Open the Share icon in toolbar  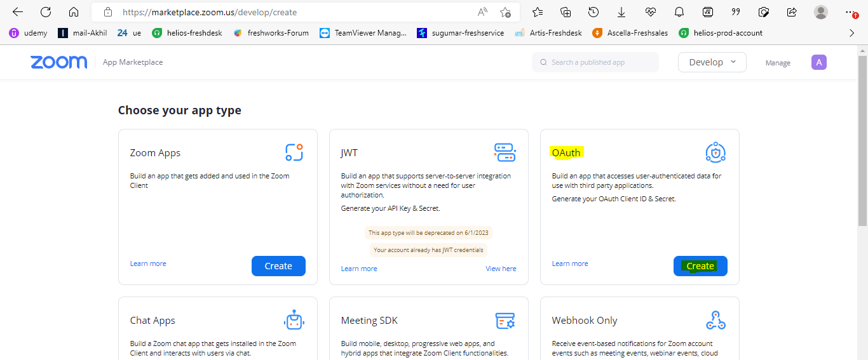coord(792,12)
